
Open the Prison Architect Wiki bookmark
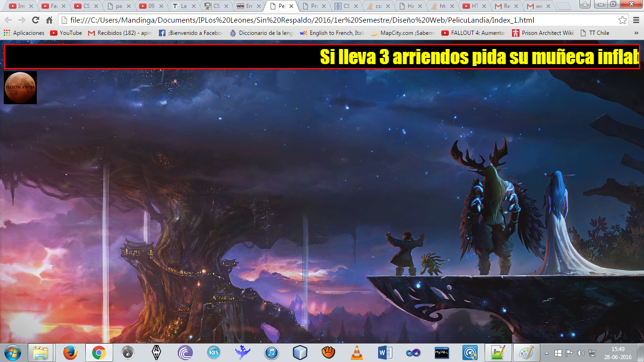[x=543, y=33]
